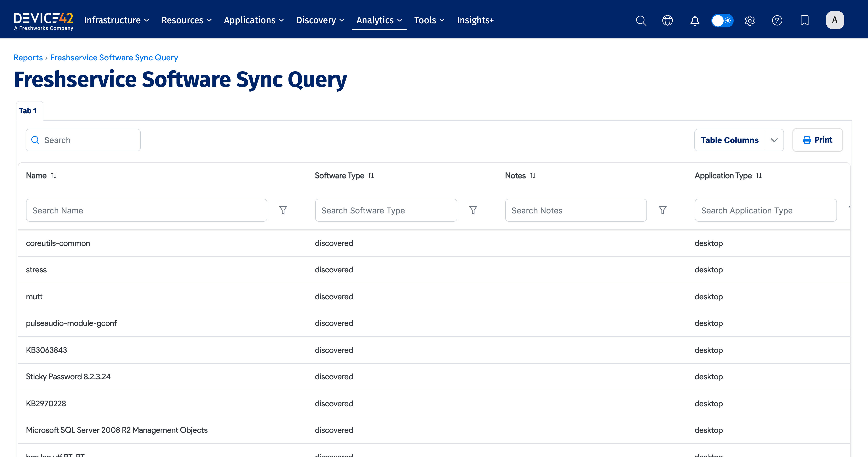The height and width of the screenshot is (457, 868).
Task: Click the Name column header
Action: (x=36, y=175)
